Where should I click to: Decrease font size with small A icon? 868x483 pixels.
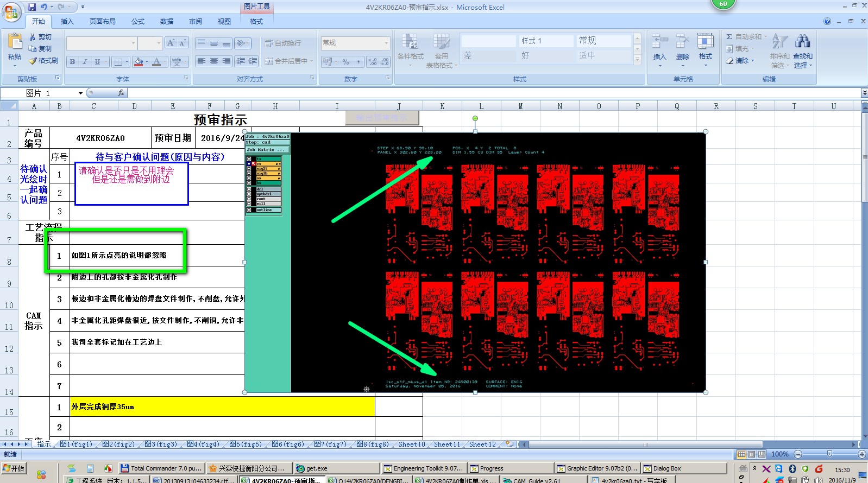(183, 43)
